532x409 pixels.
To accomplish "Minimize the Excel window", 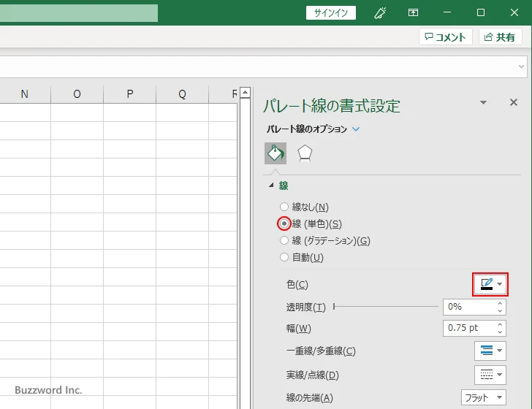I will click(x=447, y=13).
